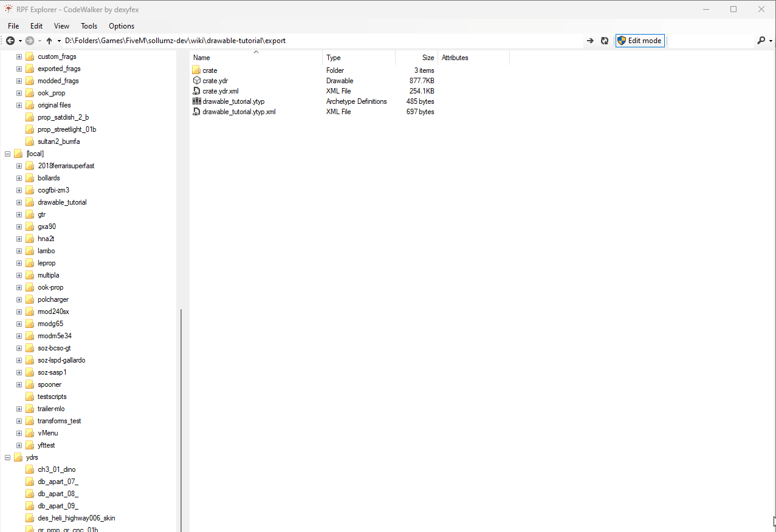The width and height of the screenshot is (776, 532).
Task: Open the Tools menu
Action: coord(89,26)
